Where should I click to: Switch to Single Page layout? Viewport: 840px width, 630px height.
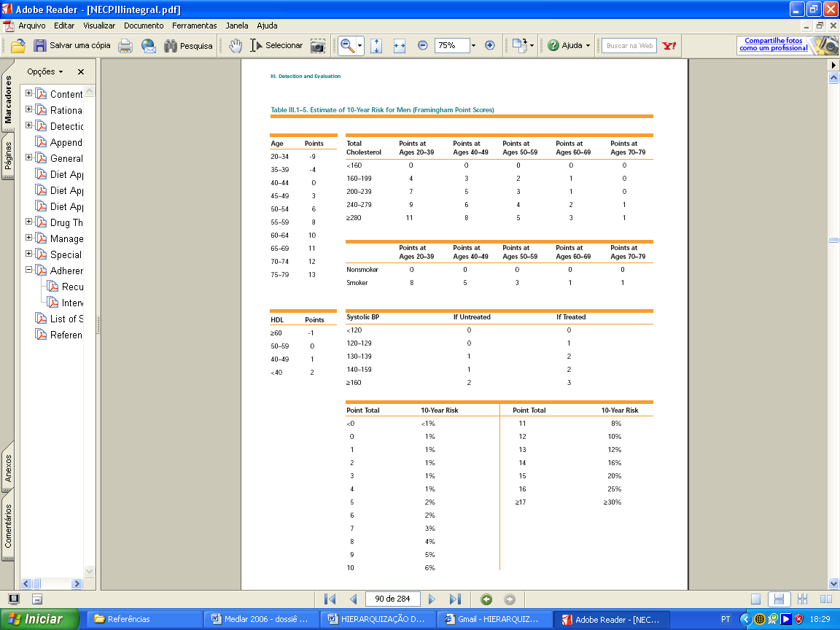point(756,599)
